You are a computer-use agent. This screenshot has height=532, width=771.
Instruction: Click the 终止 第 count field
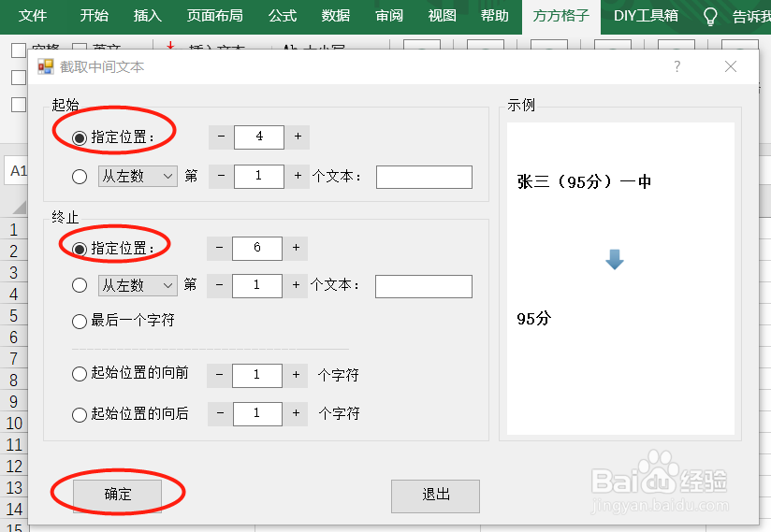coord(257,285)
